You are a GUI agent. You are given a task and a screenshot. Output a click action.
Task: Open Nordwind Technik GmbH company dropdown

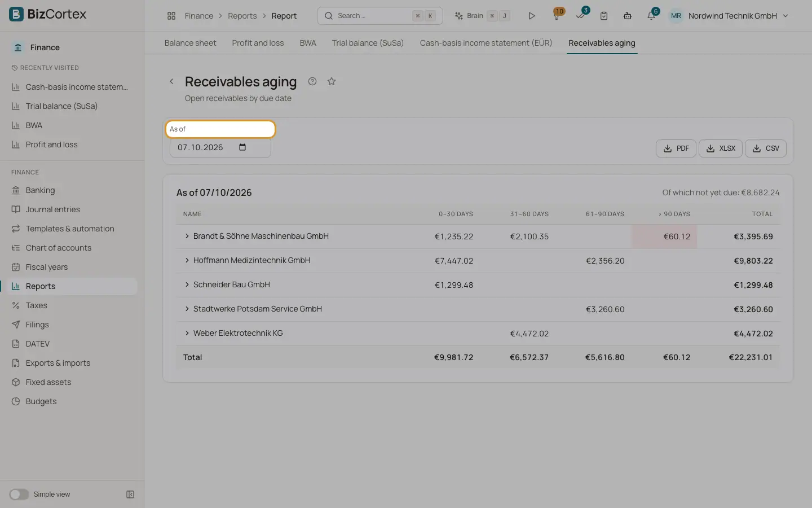(729, 16)
